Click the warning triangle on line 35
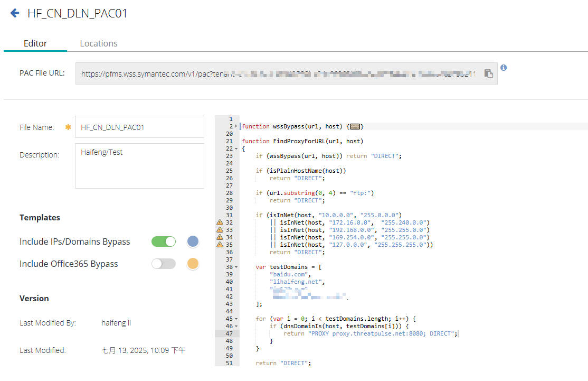The width and height of the screenshot is (588, 381). (219, 245)
